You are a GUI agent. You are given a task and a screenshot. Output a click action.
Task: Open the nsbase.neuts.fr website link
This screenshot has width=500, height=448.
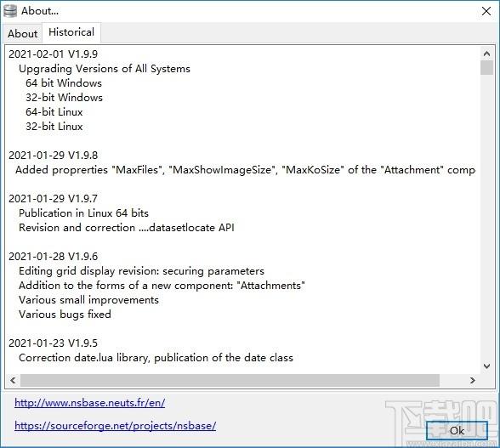[89, 403]
